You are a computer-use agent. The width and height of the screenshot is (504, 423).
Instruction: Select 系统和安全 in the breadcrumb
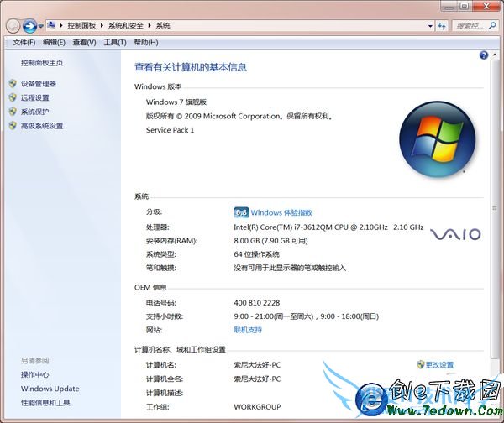[126, 25]
